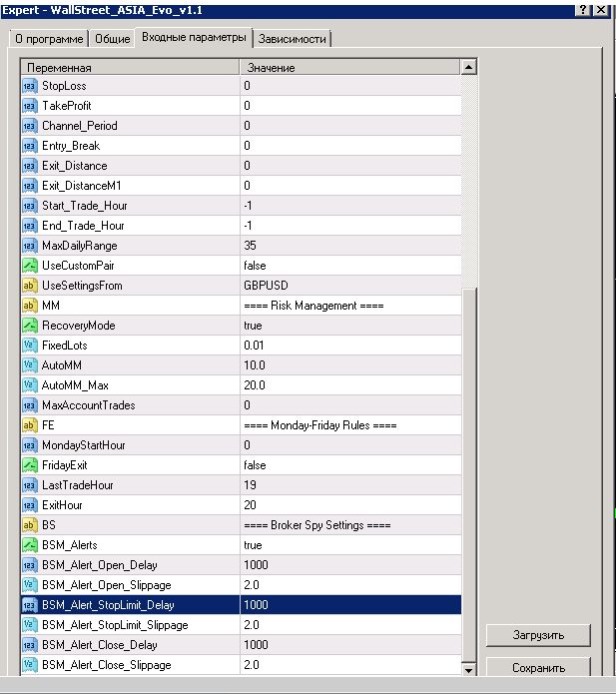This screenshot has height=694, width=616.
Task: Select the boolean icon beside BSM_Alerts
Action: coord(30,545)
